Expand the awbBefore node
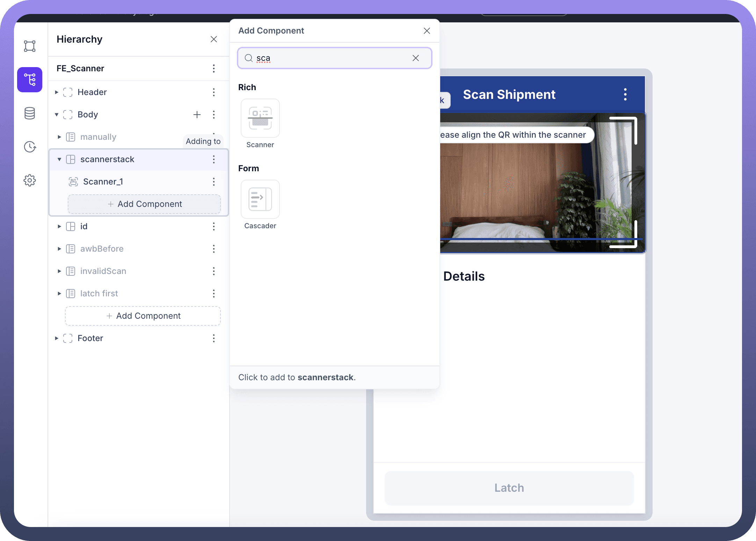Image resolution: width=756 pixels, height=541 pixels. (x=59, y=249)
